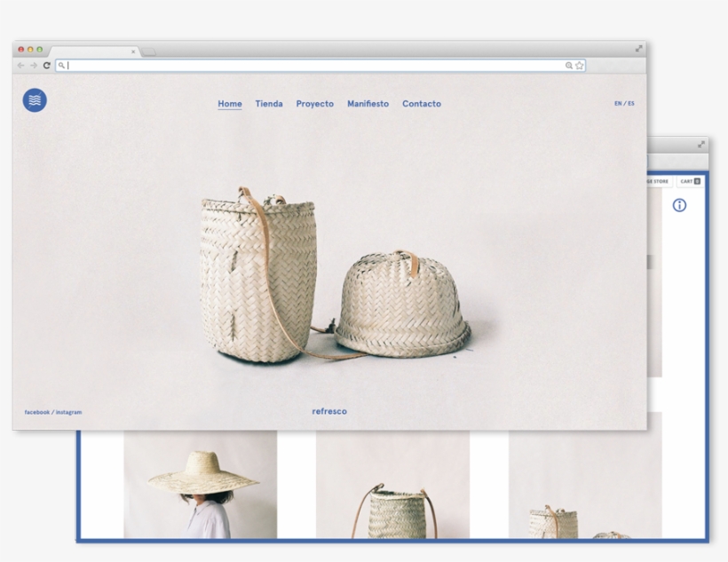The image size is (728, 562).
Task: Select the Tienda menu item
Action: tap(268, 103)
